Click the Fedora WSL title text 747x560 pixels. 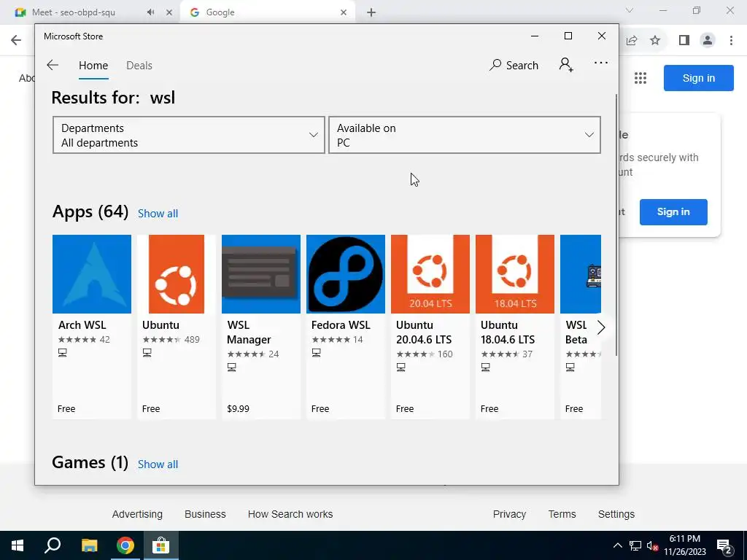click(341, 325)
